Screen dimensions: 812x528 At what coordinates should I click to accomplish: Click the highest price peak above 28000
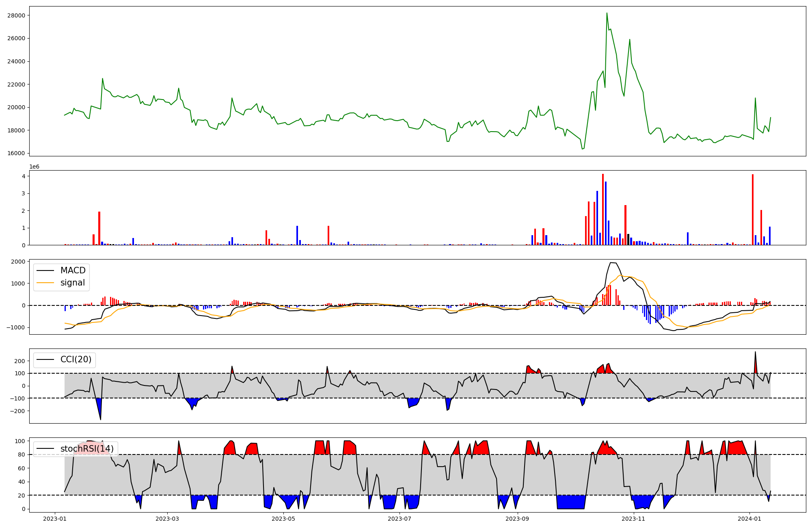[x=607, y=13]
